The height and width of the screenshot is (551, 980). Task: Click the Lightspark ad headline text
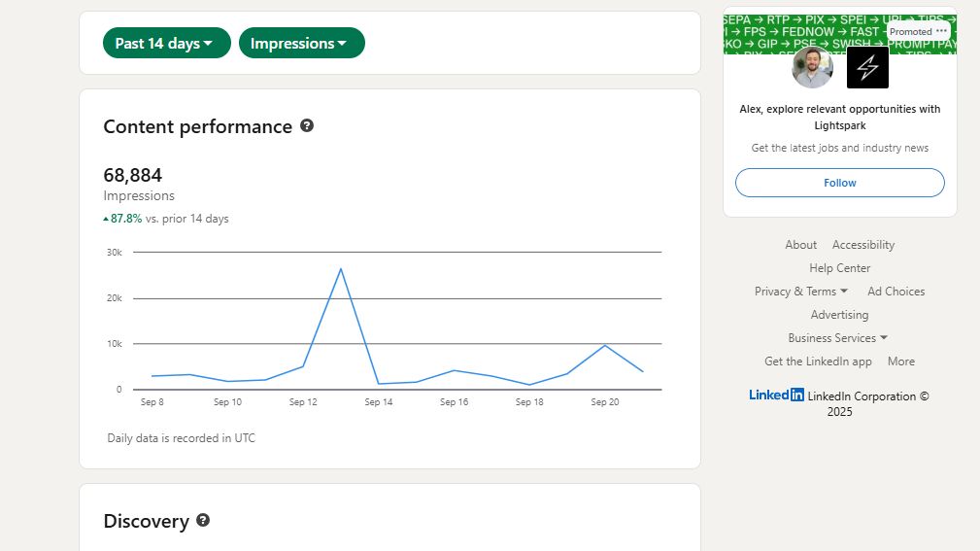[x=840, y=117]
